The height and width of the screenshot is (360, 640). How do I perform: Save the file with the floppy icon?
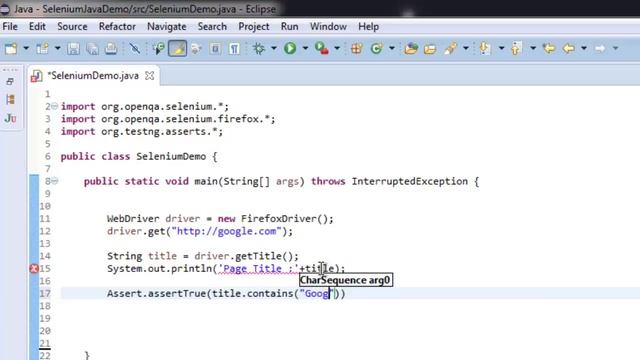click(73, 49)
